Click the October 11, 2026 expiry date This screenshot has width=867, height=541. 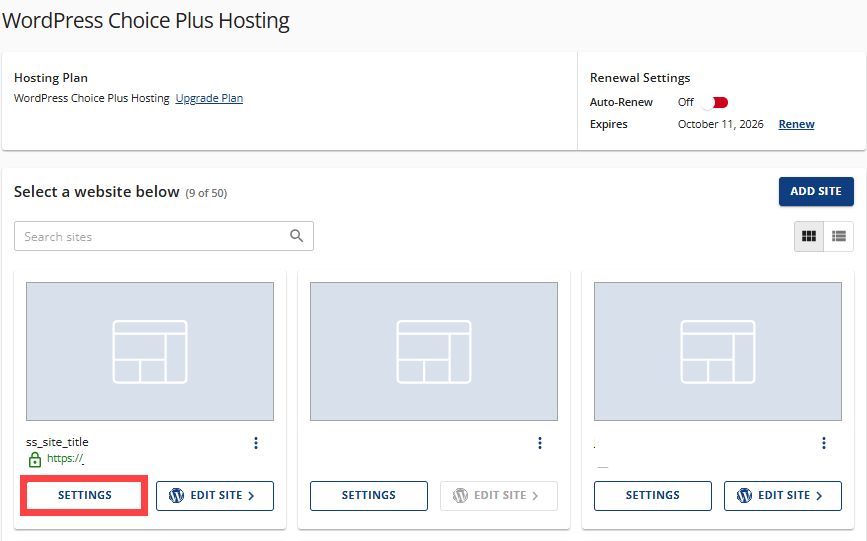720,124
